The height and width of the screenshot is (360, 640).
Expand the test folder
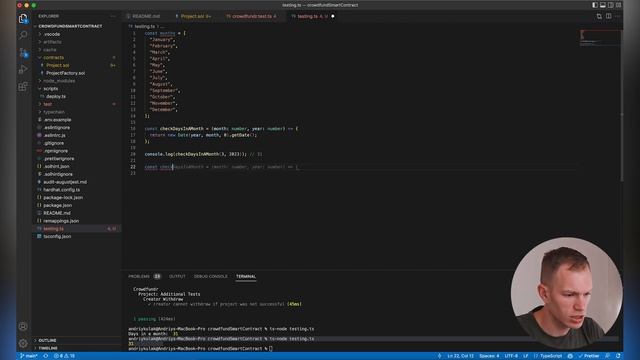click(x=77, y=104)
